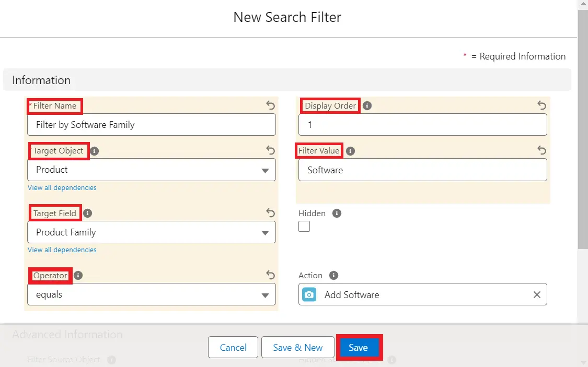This screenshot has width=588, height=367.
Task: Revert the Target Object field change
Action: click(x=270, y=150)
